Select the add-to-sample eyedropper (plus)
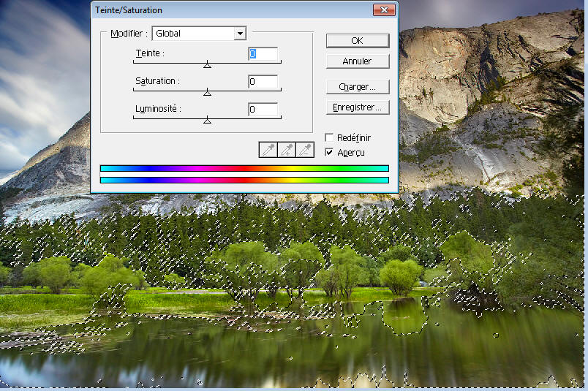The height and width of the screenshot is (391, 588). coord(287,150)
